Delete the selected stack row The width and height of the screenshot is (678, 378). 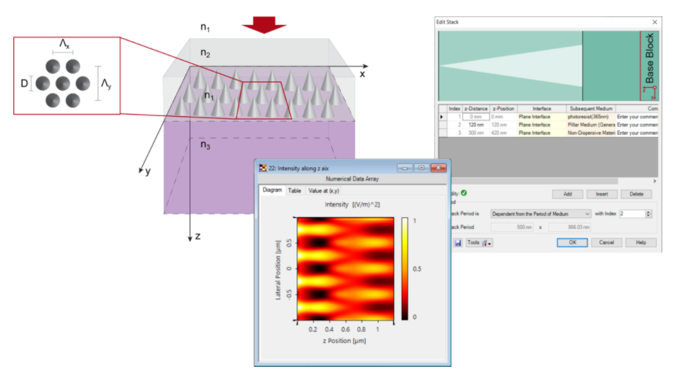click(636, 194)
